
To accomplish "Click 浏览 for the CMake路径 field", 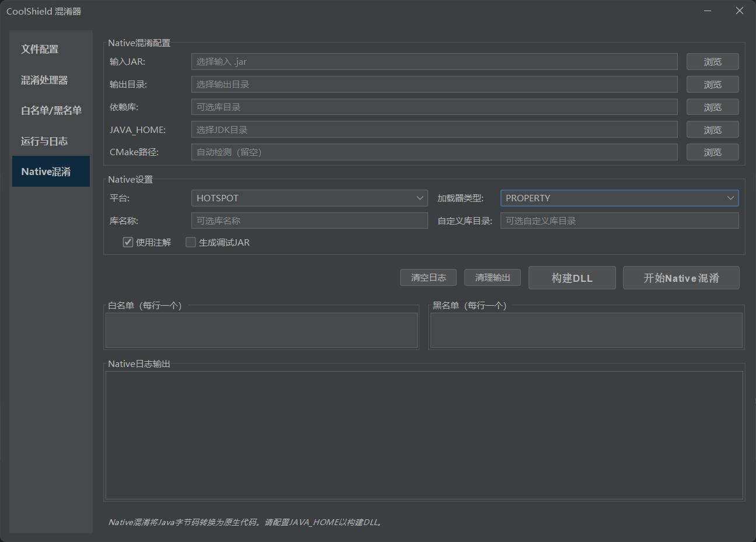I will click(712, 152).
